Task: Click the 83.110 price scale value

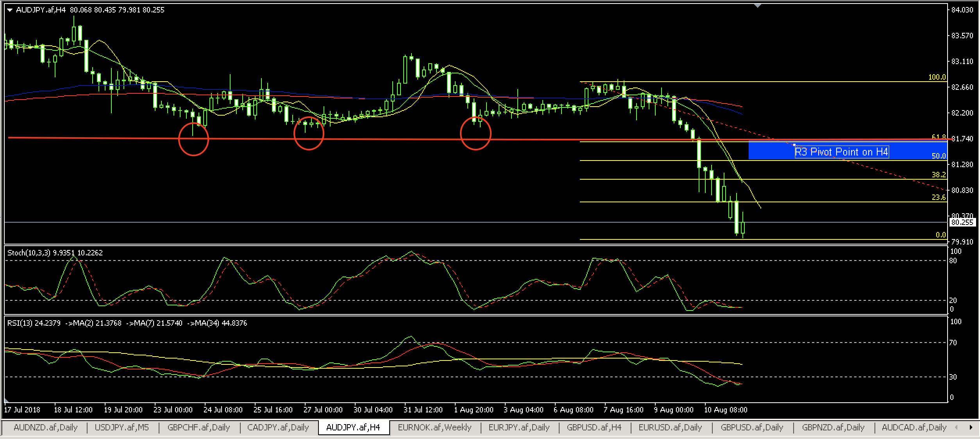Action: [x=962, y=61]
